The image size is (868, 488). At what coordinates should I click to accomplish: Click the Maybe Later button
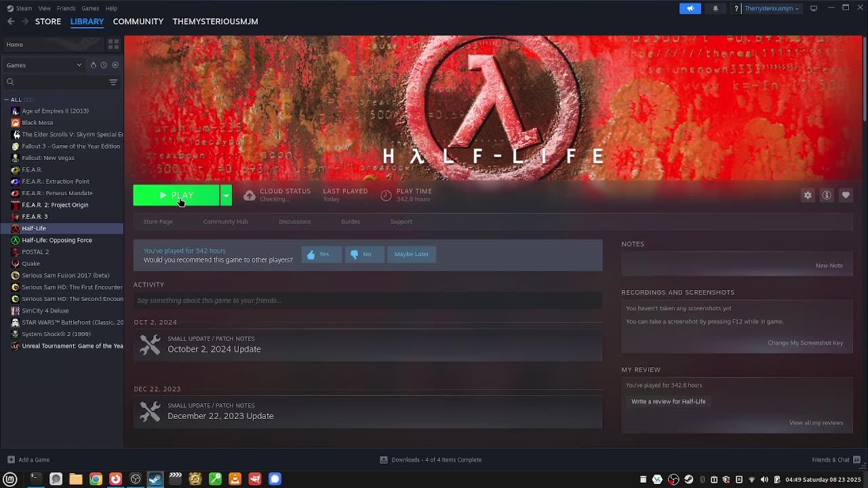pyautogui.click(x=412, y=254)
